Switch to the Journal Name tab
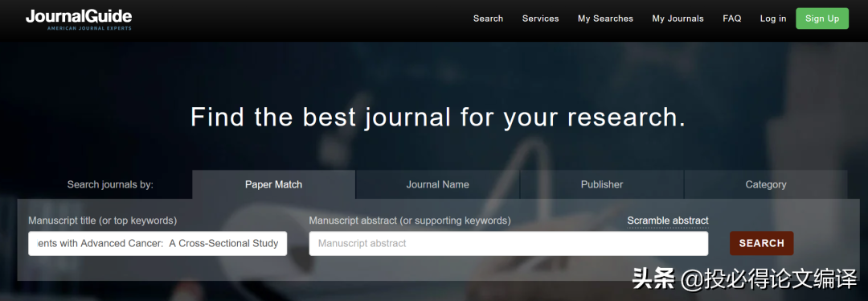The height and width of the screenshot is (301, 868). 437,184
